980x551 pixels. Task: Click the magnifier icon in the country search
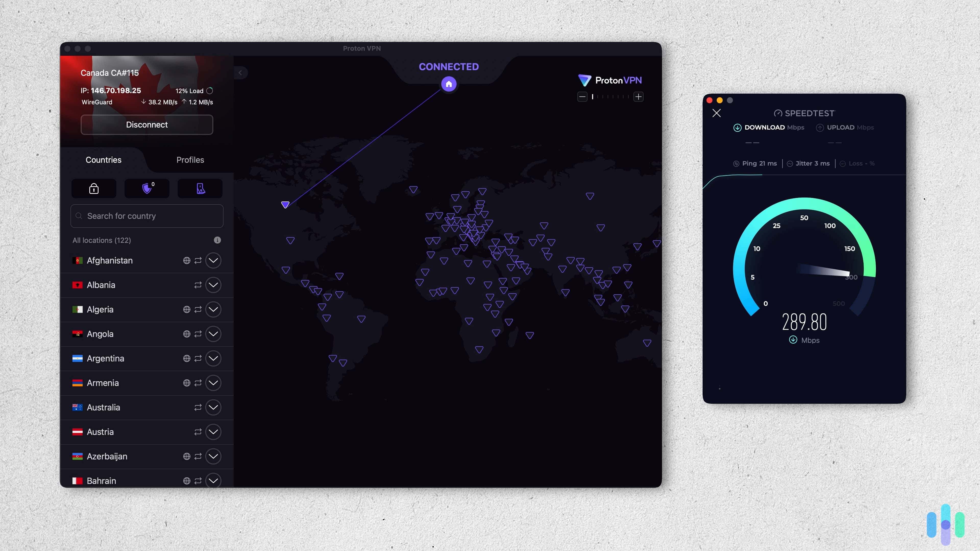79,216
